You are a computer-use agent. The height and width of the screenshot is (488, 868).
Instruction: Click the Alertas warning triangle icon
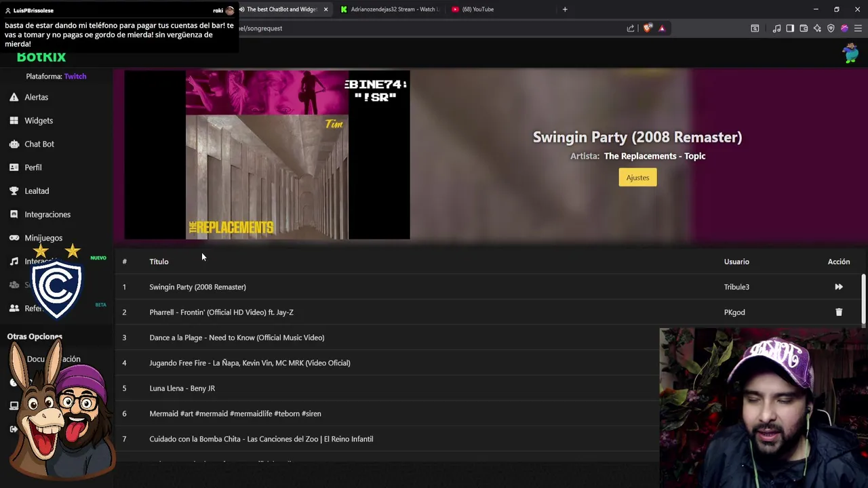(14, 97)
